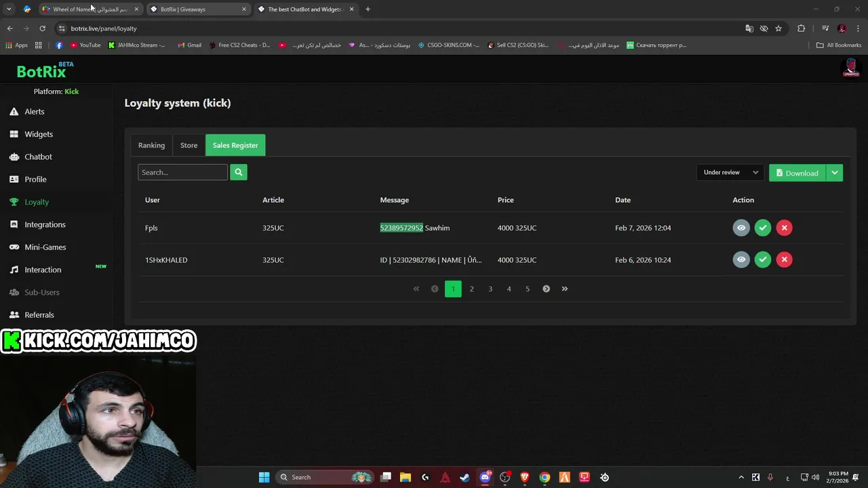868x488 pixels.
Task: Click the green search magnifier button
Action: (239, 172)
